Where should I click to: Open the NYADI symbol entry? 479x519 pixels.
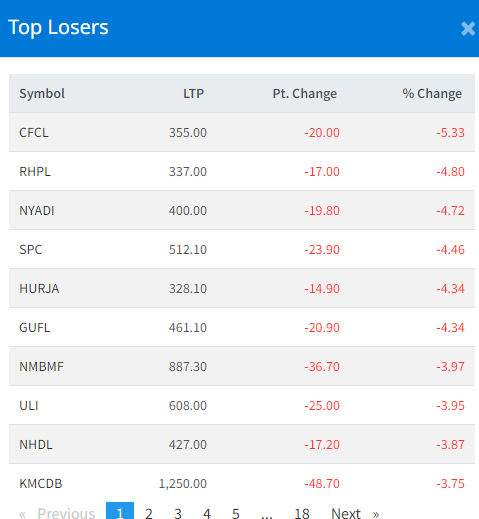[x=37, y=211]
